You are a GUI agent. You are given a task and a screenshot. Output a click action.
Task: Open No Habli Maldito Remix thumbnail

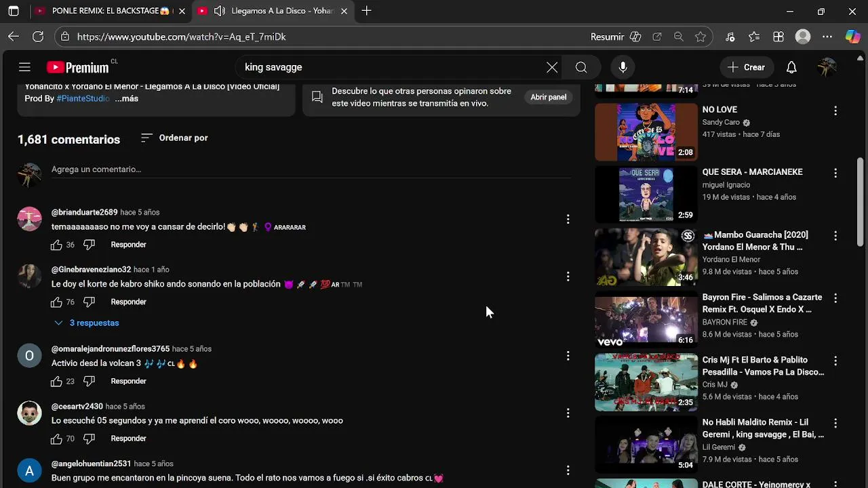click(646, 445)
